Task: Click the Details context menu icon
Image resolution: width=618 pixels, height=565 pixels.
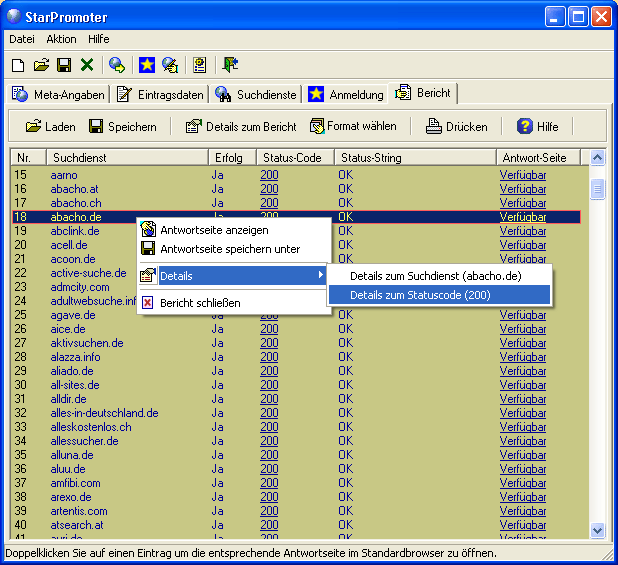Action: point(148,275)
